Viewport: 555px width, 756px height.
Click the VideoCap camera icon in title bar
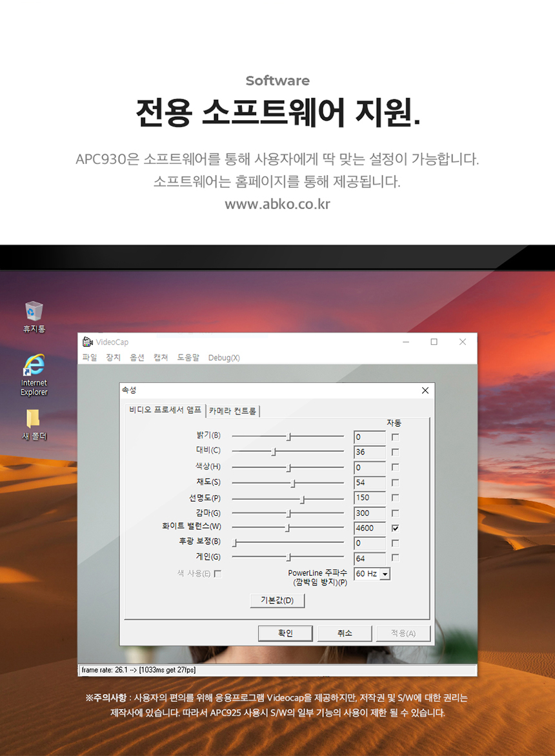(x=87, y=342)
